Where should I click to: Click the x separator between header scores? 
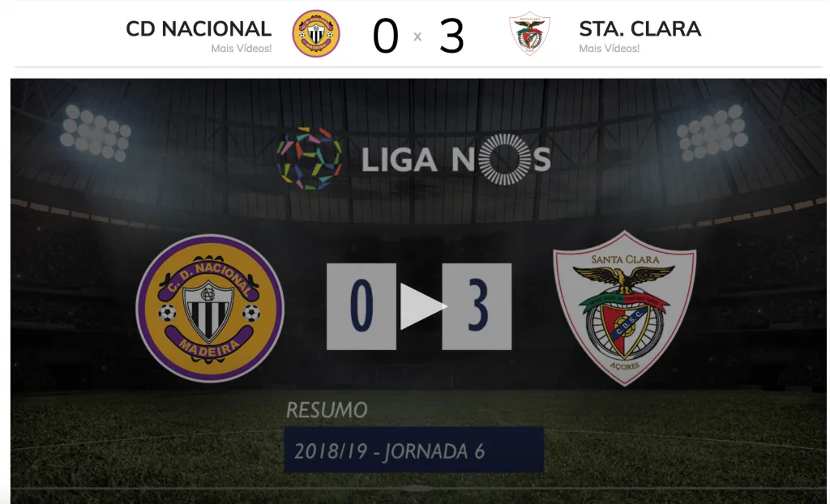click(x=417, y=36)
